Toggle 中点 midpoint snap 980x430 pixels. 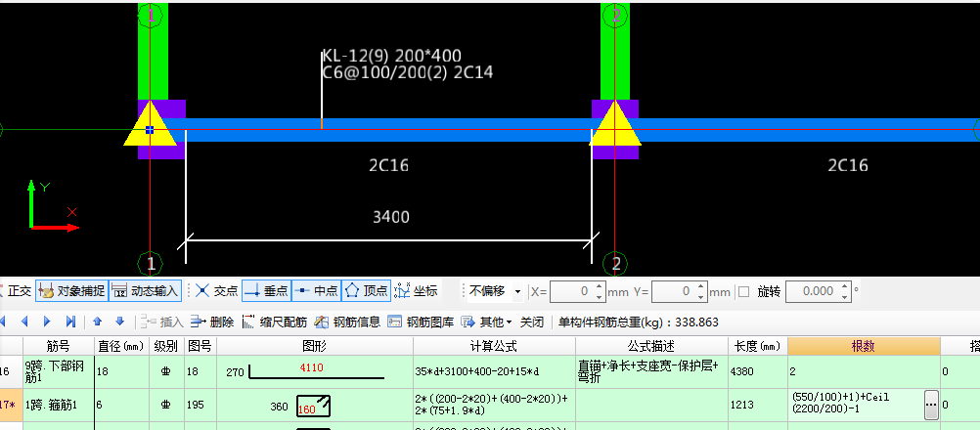click(x=316, y=291)
